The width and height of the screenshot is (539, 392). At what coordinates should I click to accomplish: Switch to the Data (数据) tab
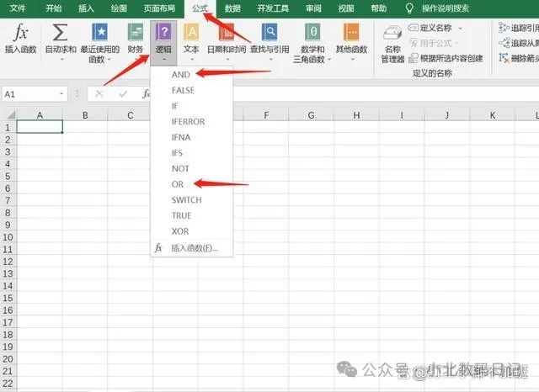(x=232, y=8)
